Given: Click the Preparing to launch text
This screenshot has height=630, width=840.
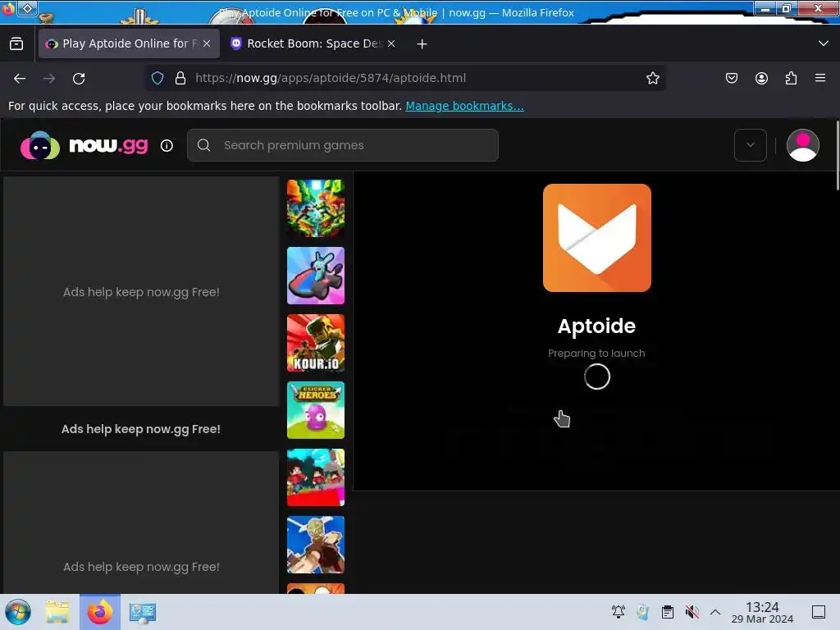Looking at the screenshot, I should coord(596,354).
